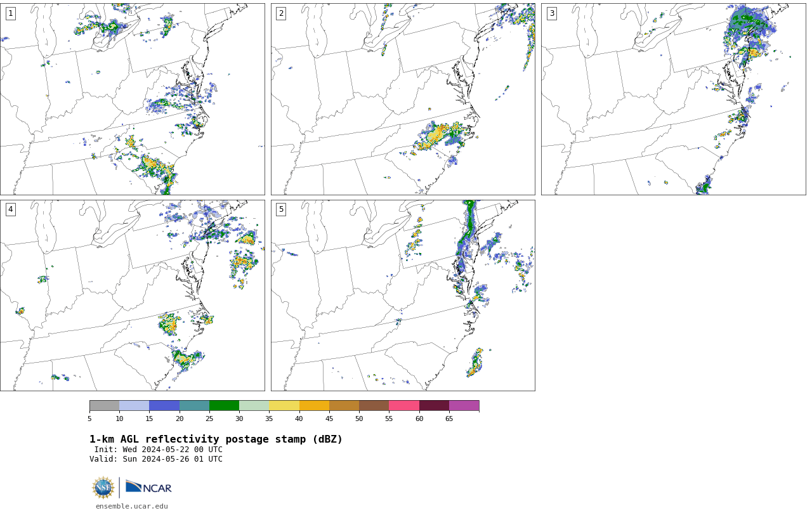Click the panel label number 5
This screenshot has width=812, height=513.
click(x=281, y=209)
